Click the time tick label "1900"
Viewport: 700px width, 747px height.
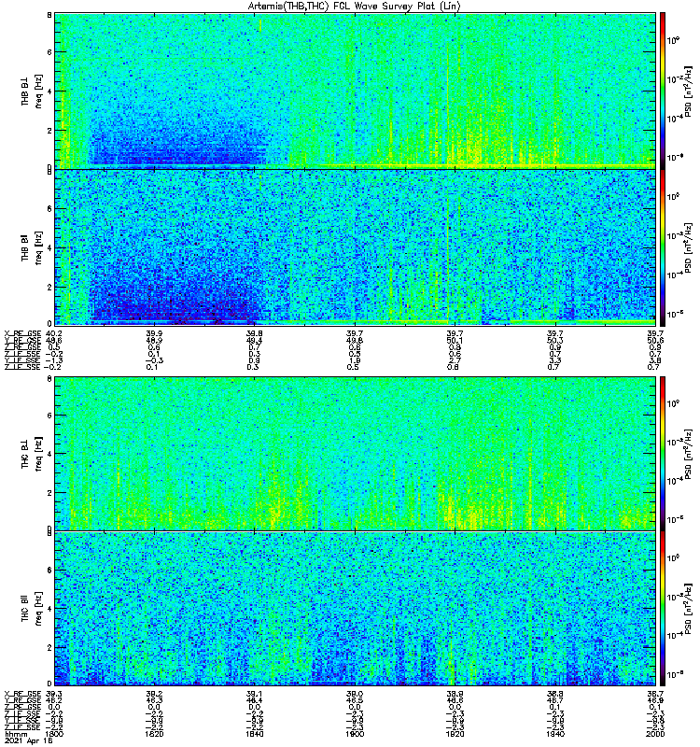(x=355, y=734)
